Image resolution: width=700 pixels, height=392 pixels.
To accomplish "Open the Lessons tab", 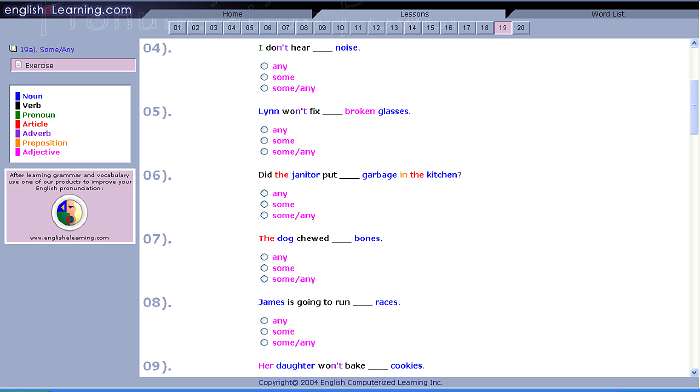I will pyautogui.click(x=414, y=14).
